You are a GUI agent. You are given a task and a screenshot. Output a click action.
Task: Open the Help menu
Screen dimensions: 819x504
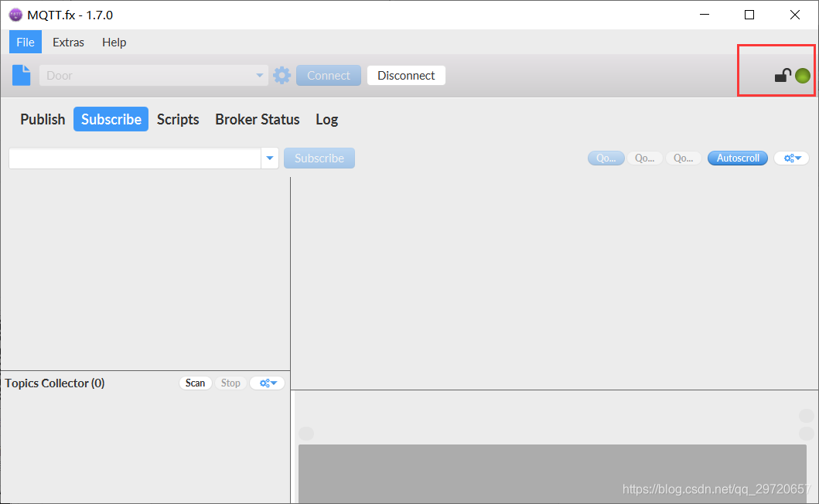click(114, 43)
